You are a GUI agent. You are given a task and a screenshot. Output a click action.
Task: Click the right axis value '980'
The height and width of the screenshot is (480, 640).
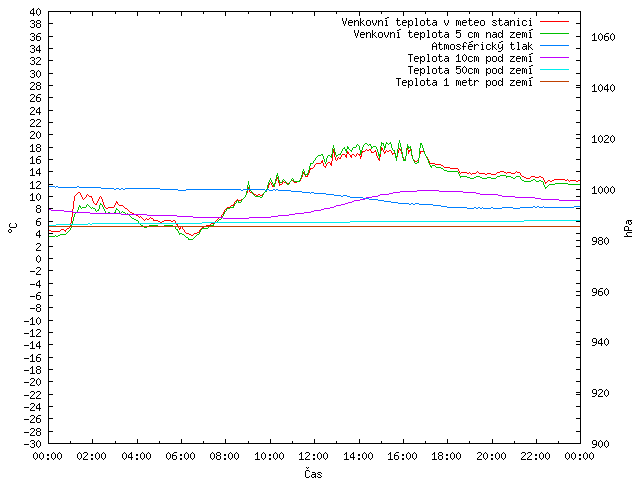point(600,241)
